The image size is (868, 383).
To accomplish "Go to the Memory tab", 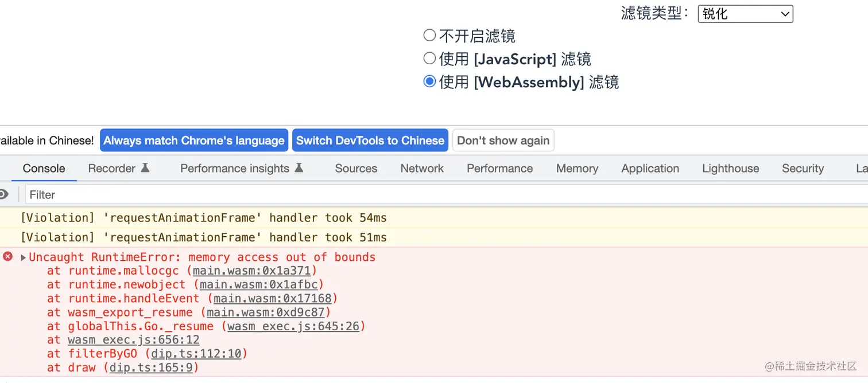I will click(x=577, y=169).
